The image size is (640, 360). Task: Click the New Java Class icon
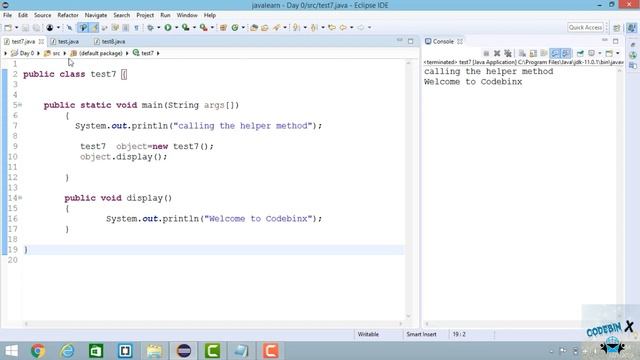[235, 27]
